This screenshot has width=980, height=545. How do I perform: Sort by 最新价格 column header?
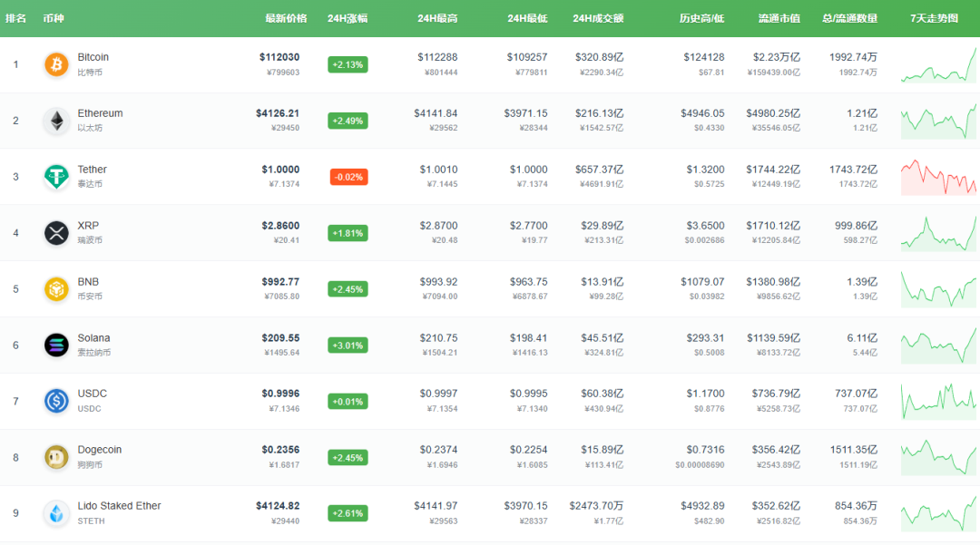pos(286,18)
